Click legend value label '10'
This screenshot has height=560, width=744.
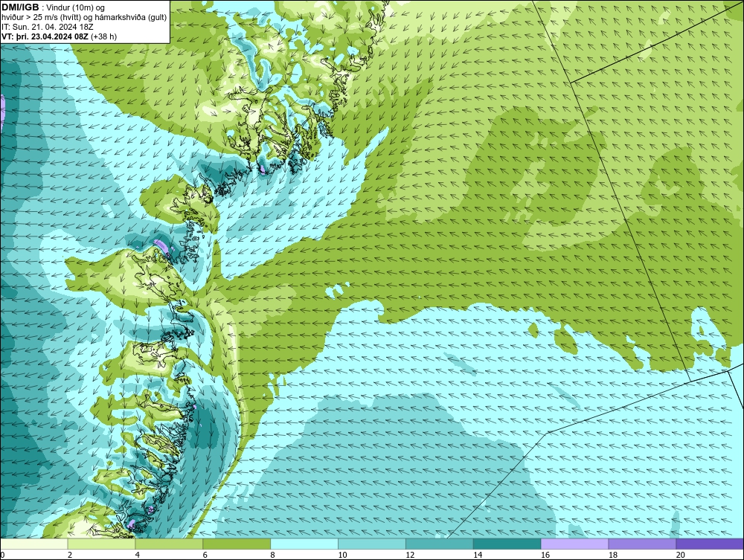[342, 555]
